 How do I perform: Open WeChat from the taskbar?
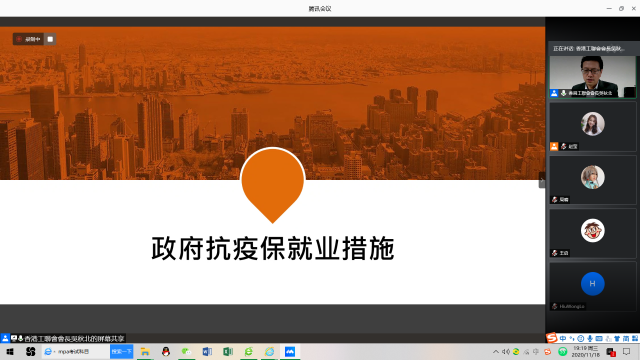pyautogui.click(x=187, y=351)
